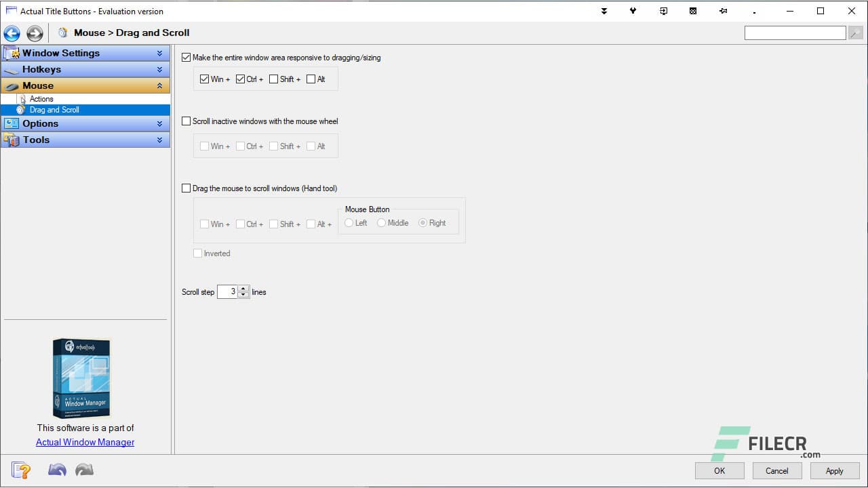The height and width of the screenshot is (488, 868).
Task: Collapse the Mouse section
Action: (161, 85)
